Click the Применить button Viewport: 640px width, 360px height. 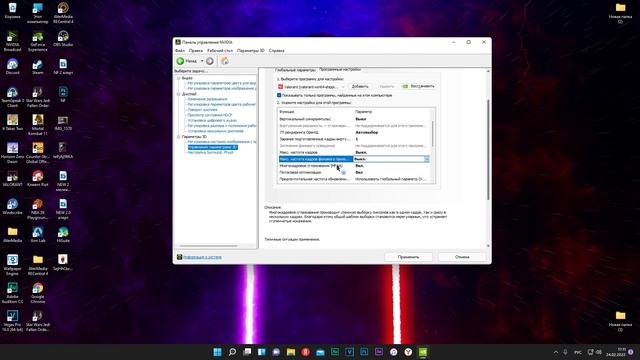408,257
